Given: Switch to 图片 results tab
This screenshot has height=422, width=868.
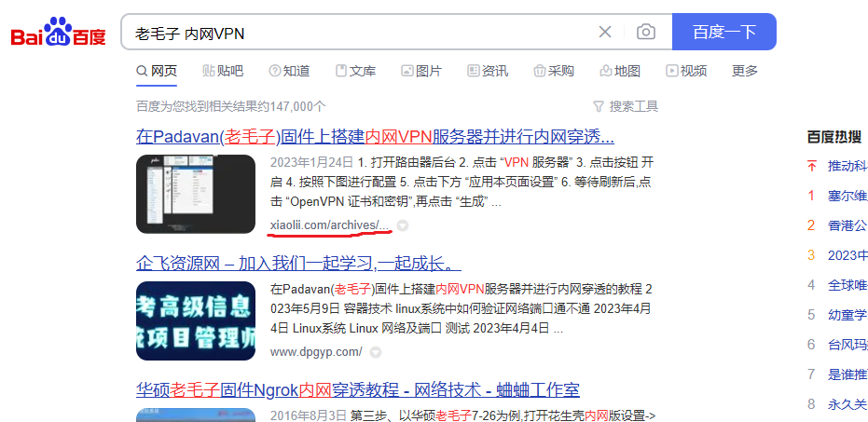Looking at the screenshot, I should pyautogui.click(x=421, y=71).
